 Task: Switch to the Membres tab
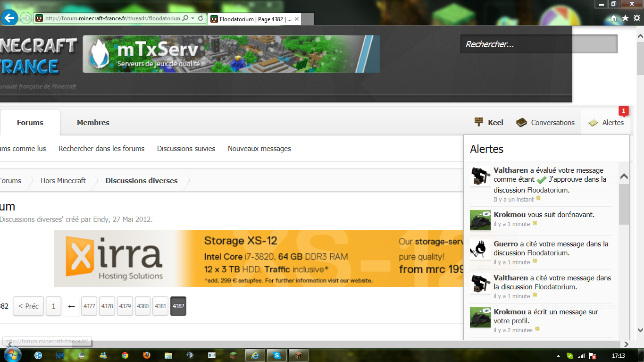tap(93, 123)
